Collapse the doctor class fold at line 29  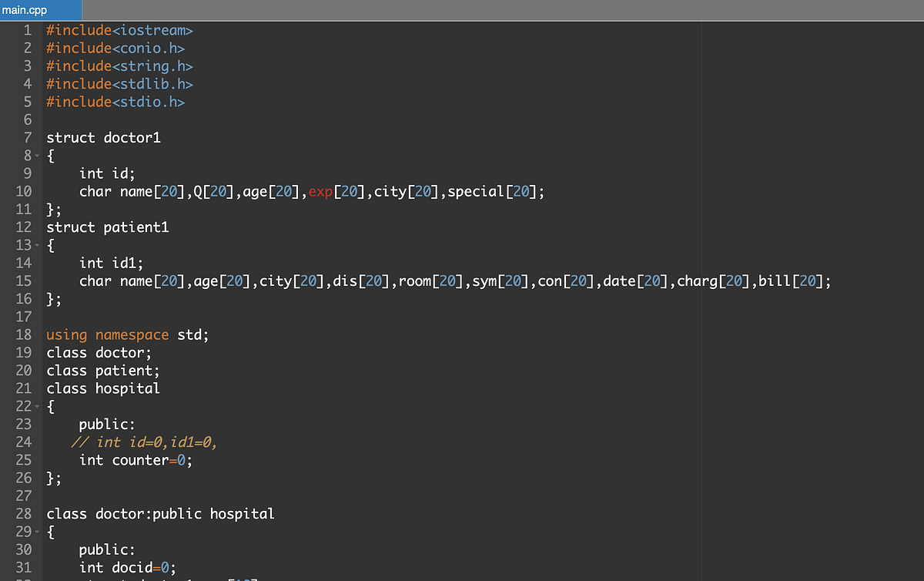35,532
